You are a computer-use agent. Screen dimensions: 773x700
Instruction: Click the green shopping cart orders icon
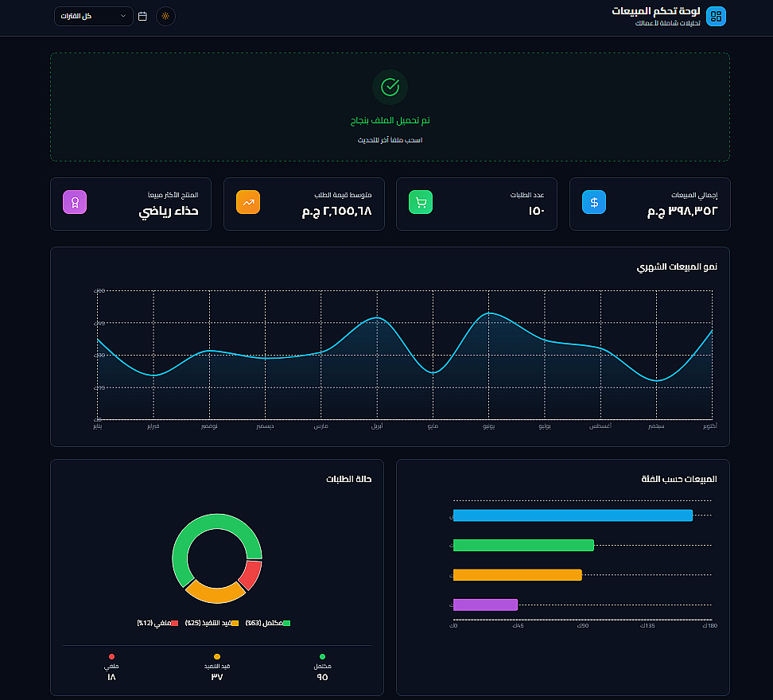coord(421,202)
